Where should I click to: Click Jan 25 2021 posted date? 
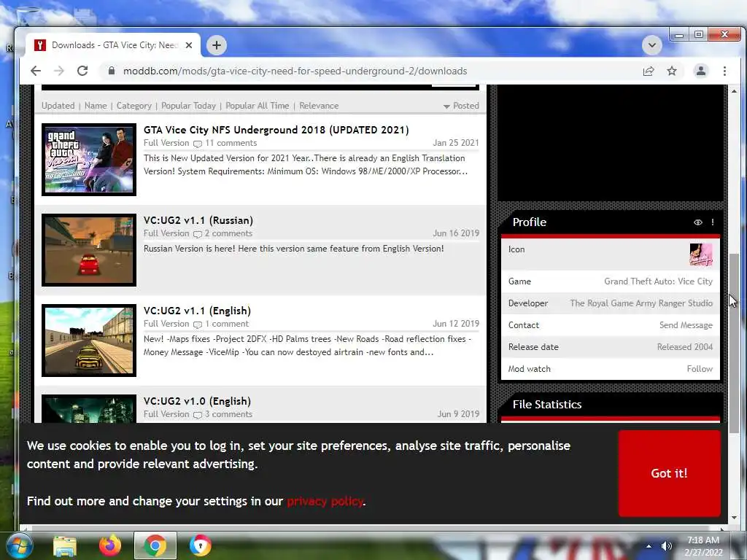[x=456, y=143]
